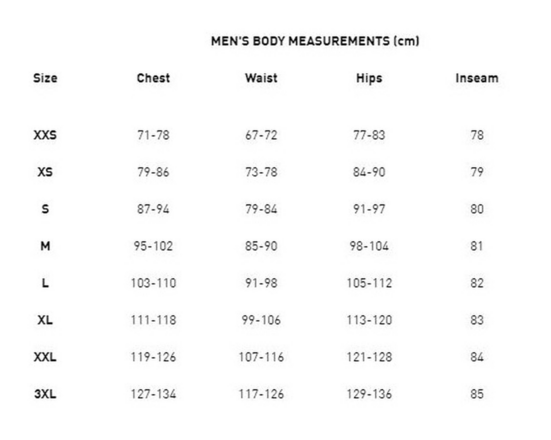Click waist value 117-126 for 3XL
Viewport: 551px width, 440px height.
pyautogui.click(x=261, y=394)
